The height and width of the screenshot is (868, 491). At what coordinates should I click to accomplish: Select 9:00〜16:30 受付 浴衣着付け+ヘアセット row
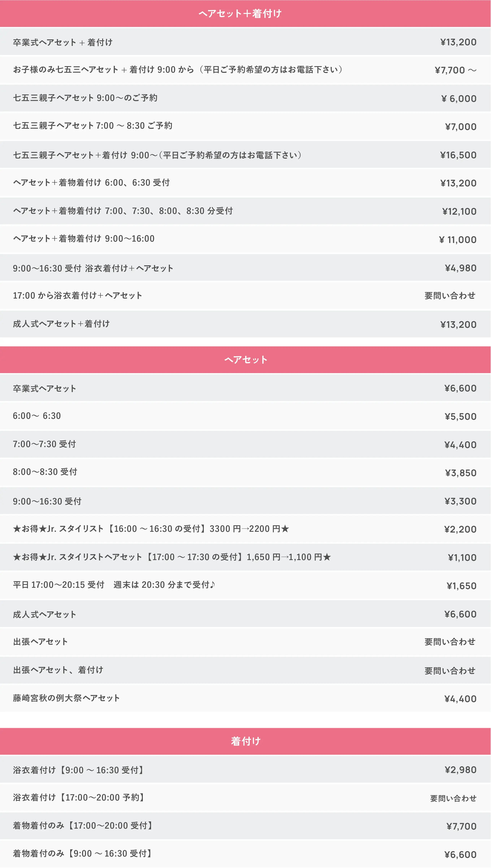click(x=93, y=268)
